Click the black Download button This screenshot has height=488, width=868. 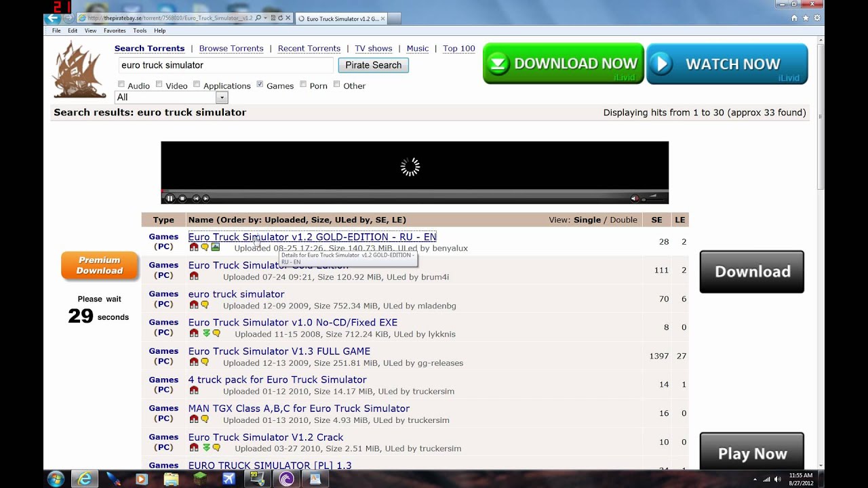tap(752, 272)
